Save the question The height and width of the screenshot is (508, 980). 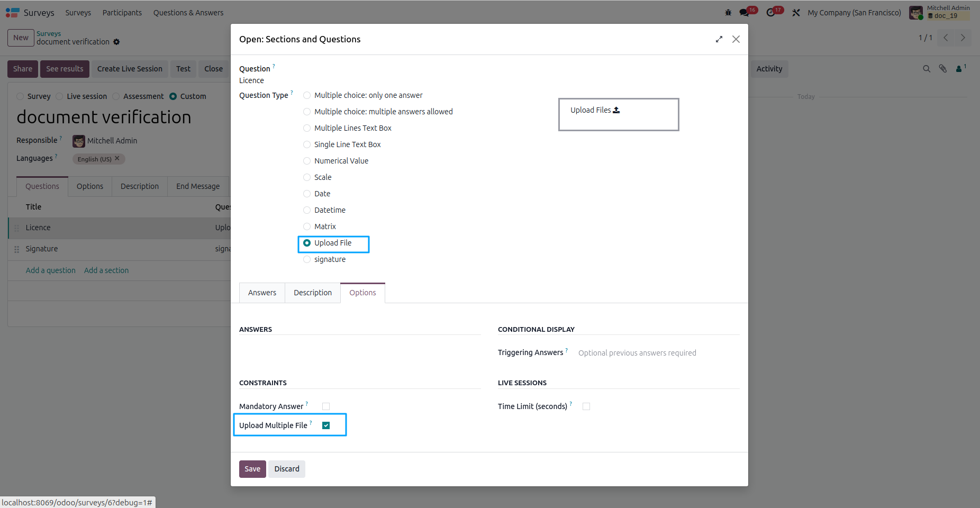[x=252, y=469]
